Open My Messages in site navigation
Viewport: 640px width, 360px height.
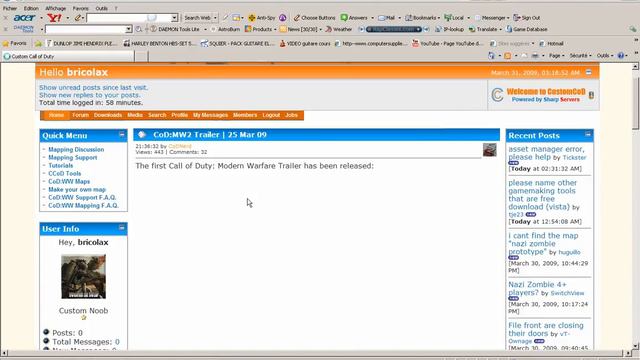(x=210, y=115)
